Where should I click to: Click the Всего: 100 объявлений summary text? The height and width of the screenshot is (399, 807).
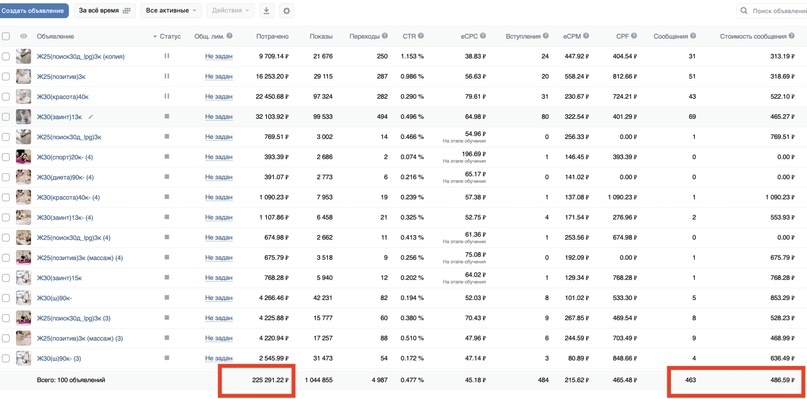(71, 380)
